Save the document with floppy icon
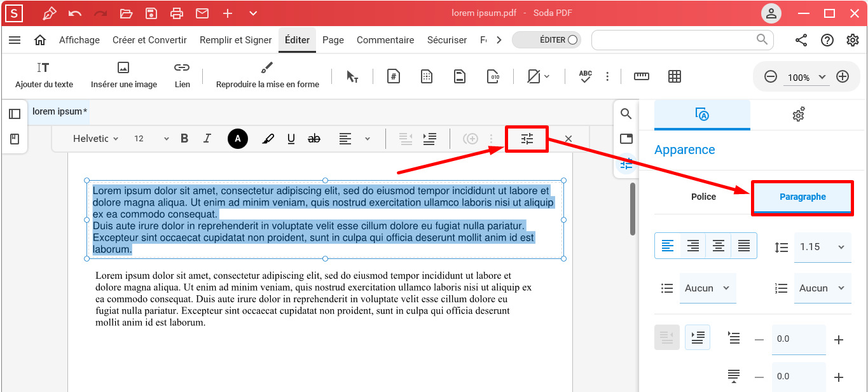868x392 pixels. tap(151, 13)
